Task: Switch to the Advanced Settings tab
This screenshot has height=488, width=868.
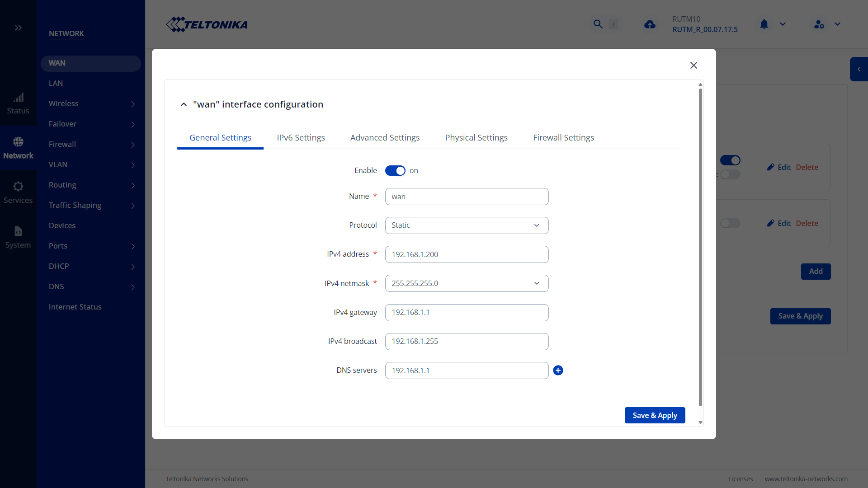Action: [x=385, y=138]
